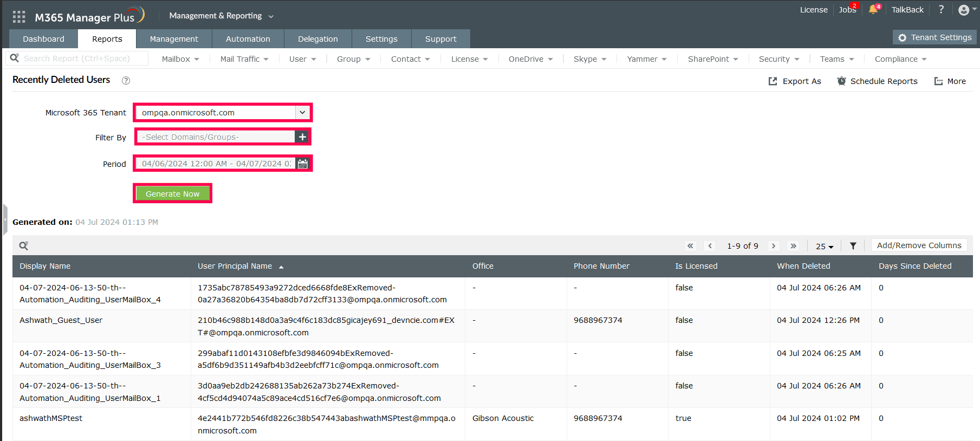Click the Tenant Settings gear button
Image resolution: width=980 pixels, height=441 pixels.
[x=934, y=37]
